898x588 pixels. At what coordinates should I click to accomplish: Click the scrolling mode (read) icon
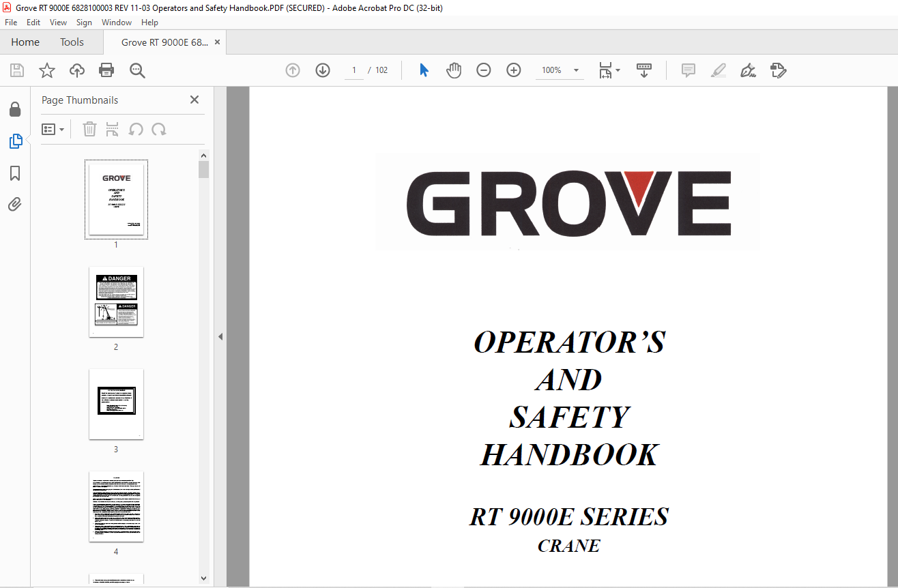tap(644, 70)
